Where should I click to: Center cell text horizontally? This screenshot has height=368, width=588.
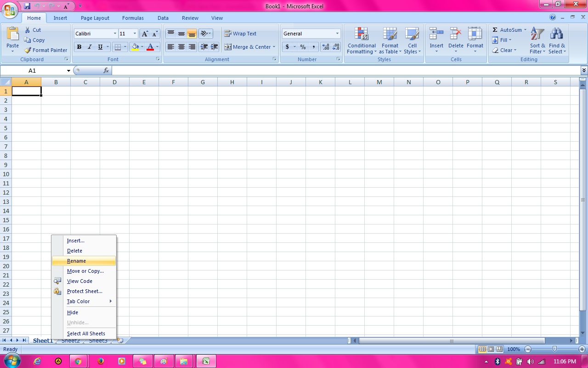click(x=181, y=47)
